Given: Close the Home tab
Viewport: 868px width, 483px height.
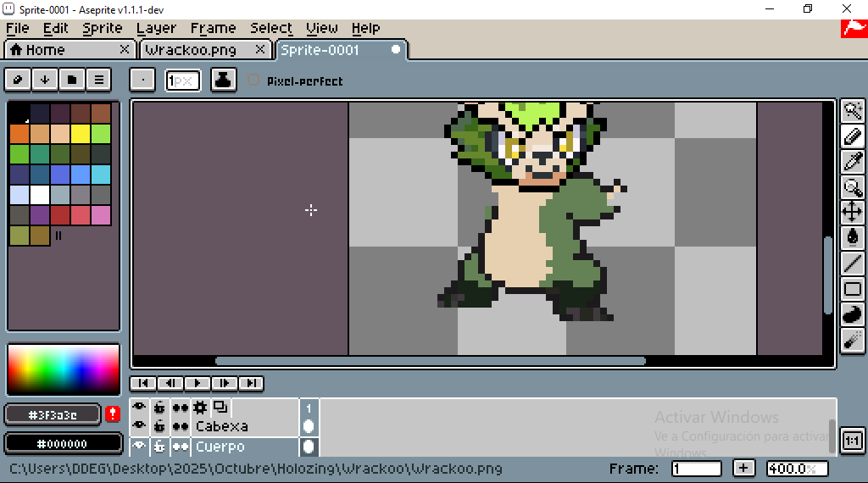Looking at the screenshot, I should [125, 49].
